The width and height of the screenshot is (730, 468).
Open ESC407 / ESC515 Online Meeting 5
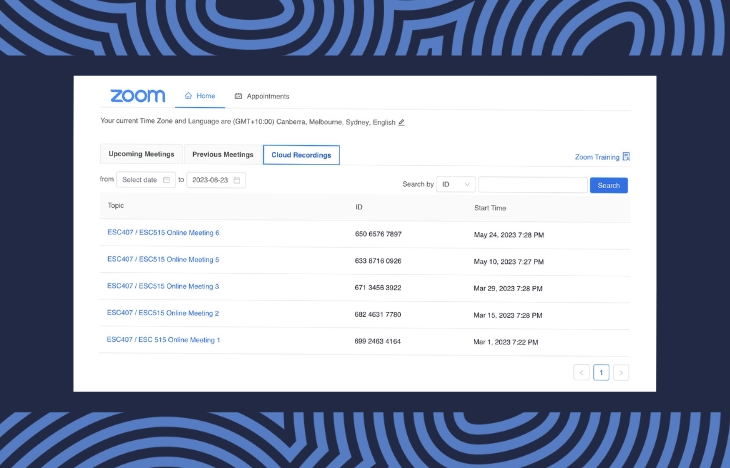pos(163,259)
